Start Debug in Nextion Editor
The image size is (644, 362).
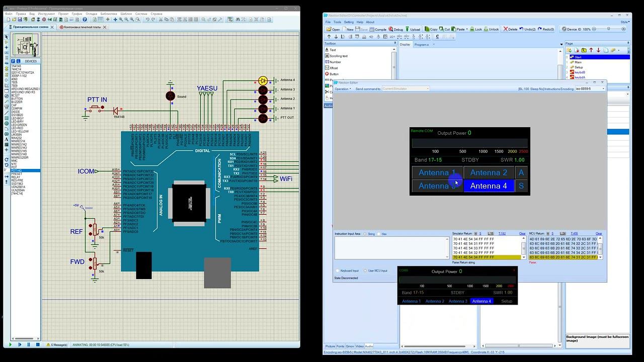[396, 29]
